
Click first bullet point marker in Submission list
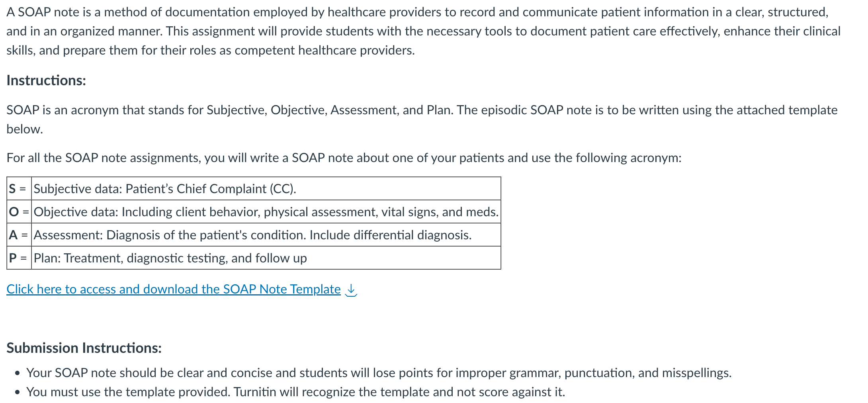17,374
